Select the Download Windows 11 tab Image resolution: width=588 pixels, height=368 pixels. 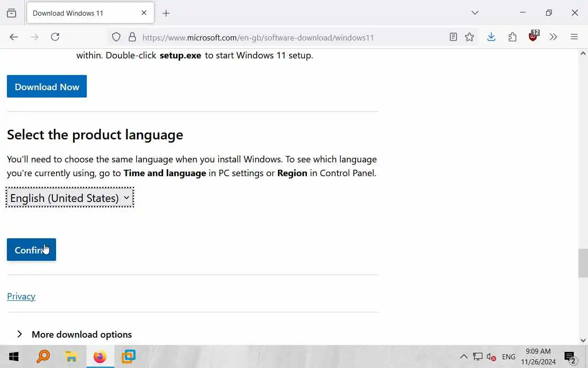(x=90, y=13)
